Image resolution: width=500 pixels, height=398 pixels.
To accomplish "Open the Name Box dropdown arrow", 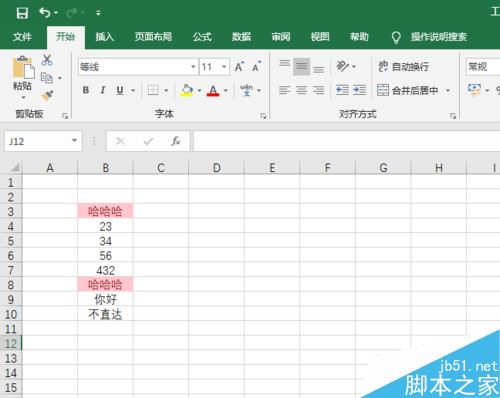I will (x=74, y=141).
